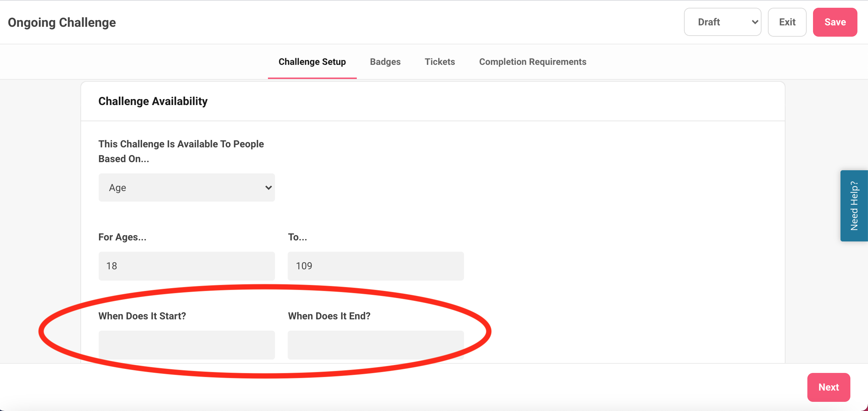This screenshot has height=411, width=868.
Task: Switch to the Badges tab
Action: click(385, 62)
